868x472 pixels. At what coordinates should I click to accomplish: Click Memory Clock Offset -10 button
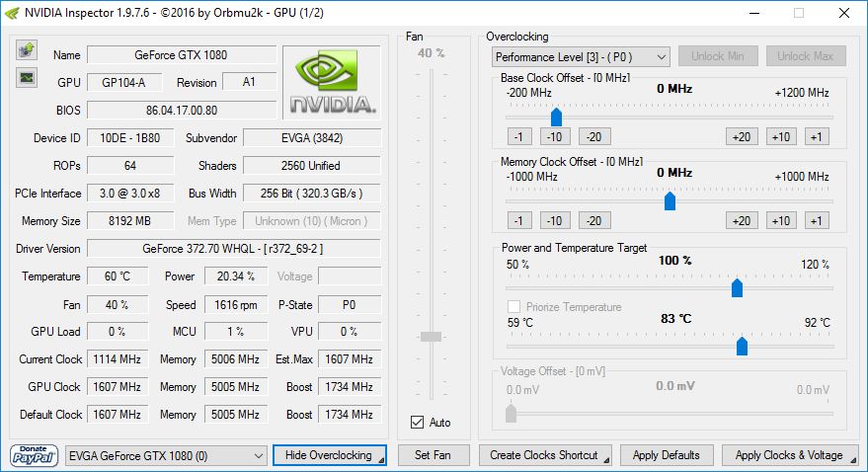pyautogui.click(x=555, y=221)
